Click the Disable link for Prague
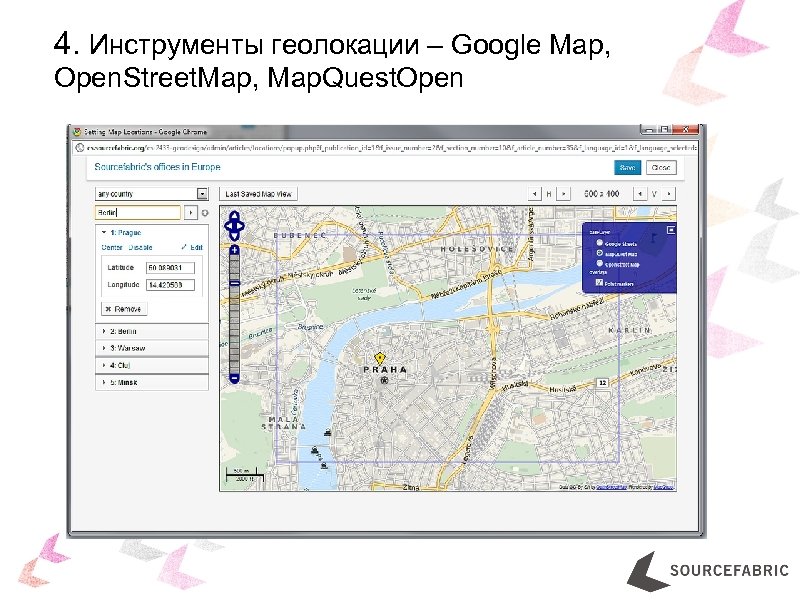The width and height of the screenshot is (800, 600). (x=140, y=247)
